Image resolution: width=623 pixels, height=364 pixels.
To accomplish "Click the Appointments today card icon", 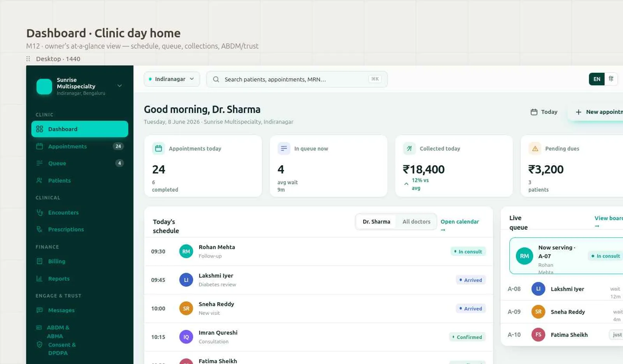I will [158, 149].
